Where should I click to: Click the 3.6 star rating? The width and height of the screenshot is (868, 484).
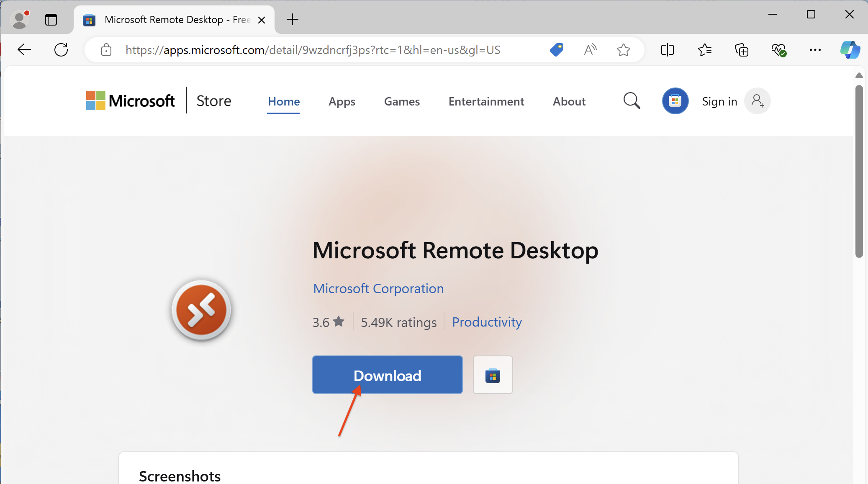click(329, 322)
